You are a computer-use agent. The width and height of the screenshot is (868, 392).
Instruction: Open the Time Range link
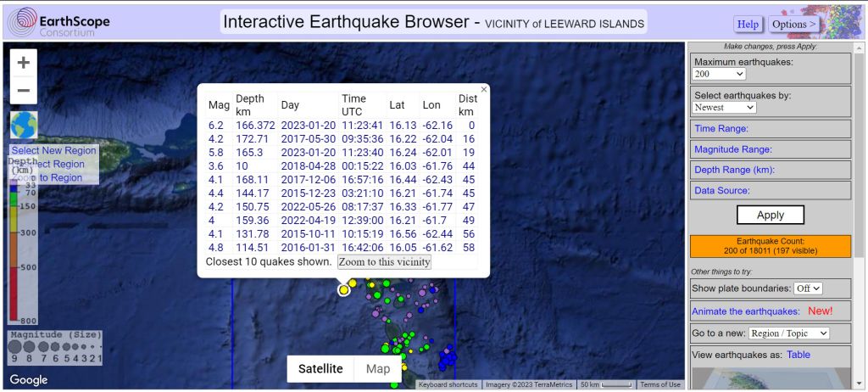721,129
